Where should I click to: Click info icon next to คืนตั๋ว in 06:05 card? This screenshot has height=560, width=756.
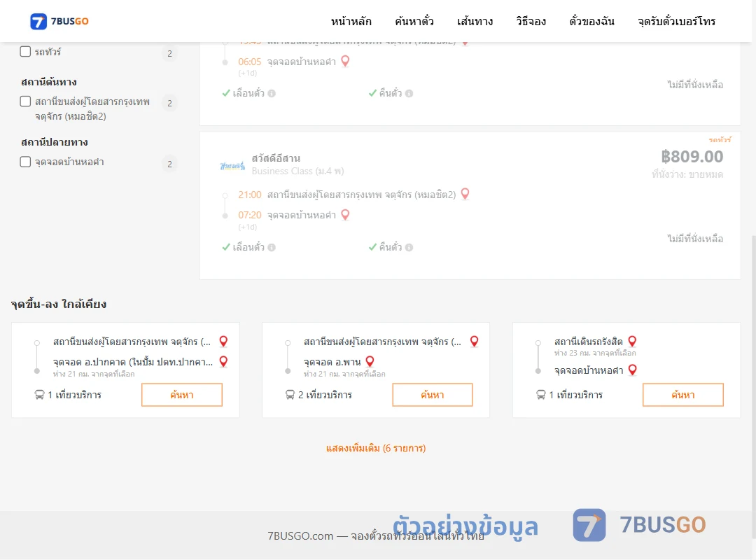tap(409, 94)
